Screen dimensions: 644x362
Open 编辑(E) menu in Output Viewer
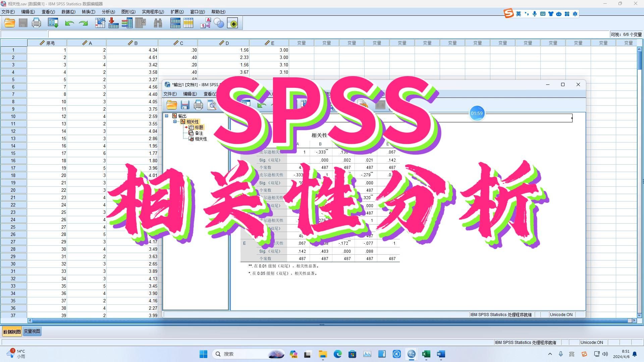point(190,94)
